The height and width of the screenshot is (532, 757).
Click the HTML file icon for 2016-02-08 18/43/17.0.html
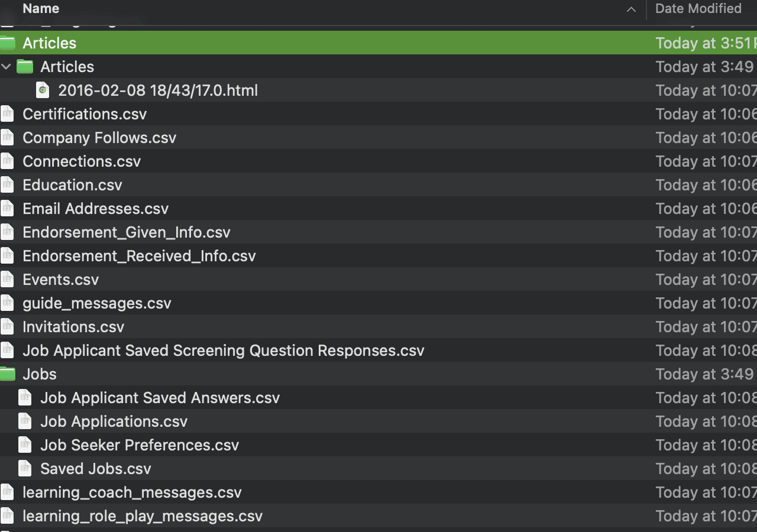tap(43, 90)
